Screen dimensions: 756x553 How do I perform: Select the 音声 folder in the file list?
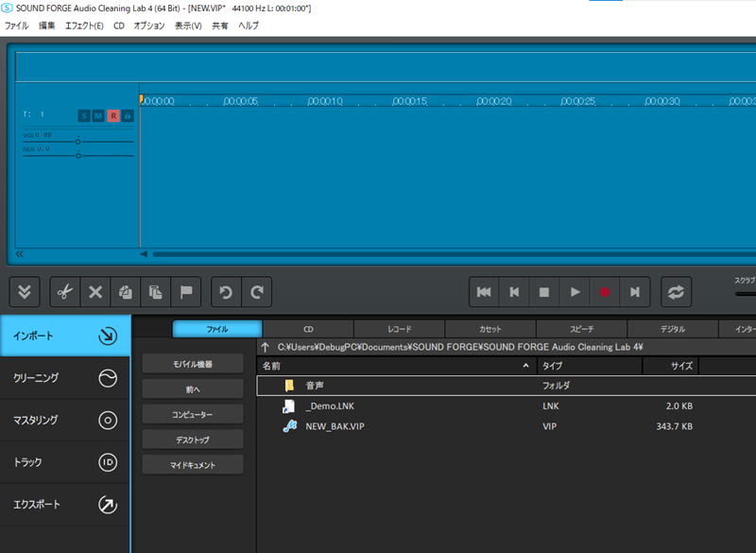(507, 386)
